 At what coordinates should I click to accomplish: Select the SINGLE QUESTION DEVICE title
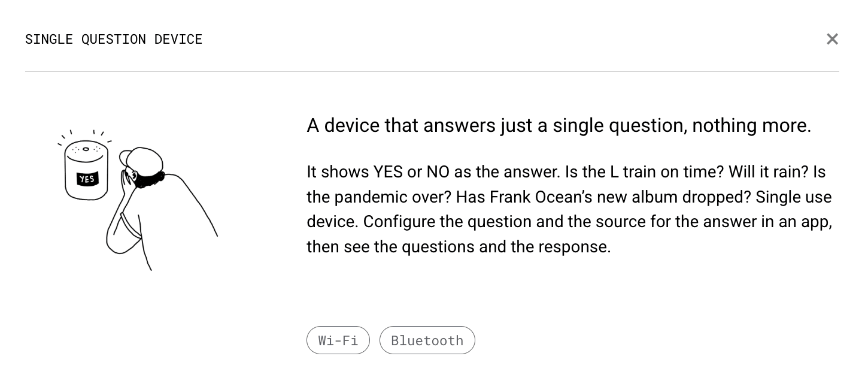coord(114,39)
